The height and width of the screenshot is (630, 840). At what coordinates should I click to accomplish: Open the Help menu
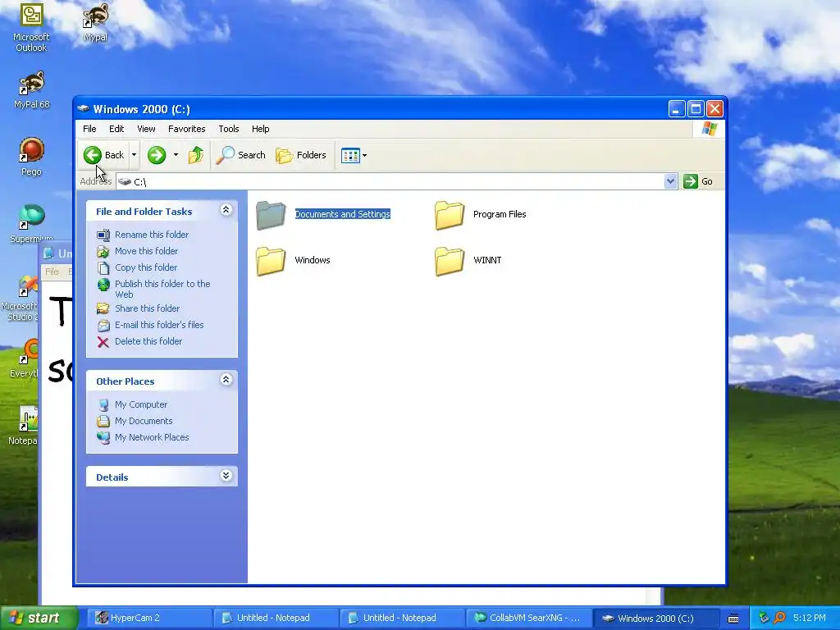[x=260, y=129]
